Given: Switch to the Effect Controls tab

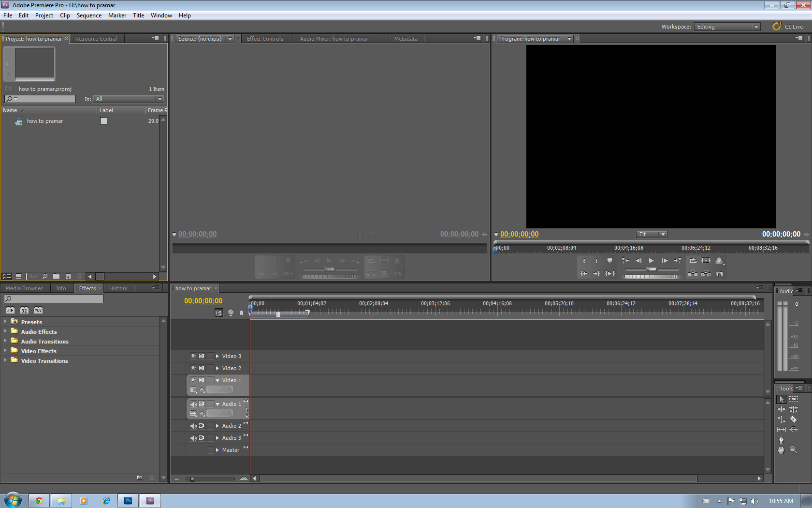Looking at the screenshot, I should (265, 39).
